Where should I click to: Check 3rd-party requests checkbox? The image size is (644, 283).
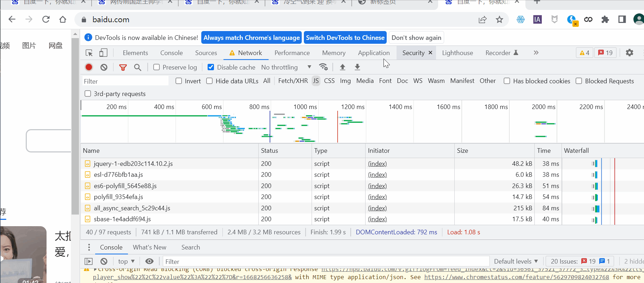(88, 94)
